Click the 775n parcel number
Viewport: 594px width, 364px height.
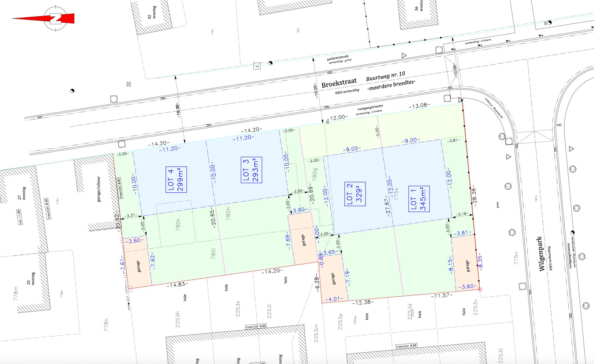[516, 258]
